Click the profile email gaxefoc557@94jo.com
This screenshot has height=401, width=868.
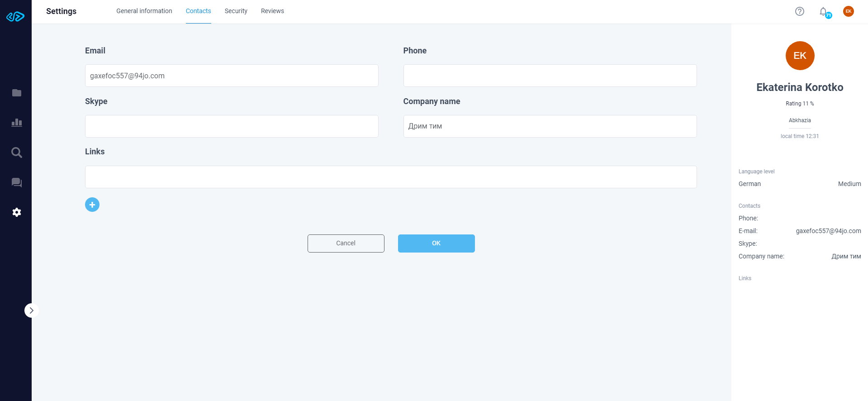pyautogui.click(x=828, y=231)
